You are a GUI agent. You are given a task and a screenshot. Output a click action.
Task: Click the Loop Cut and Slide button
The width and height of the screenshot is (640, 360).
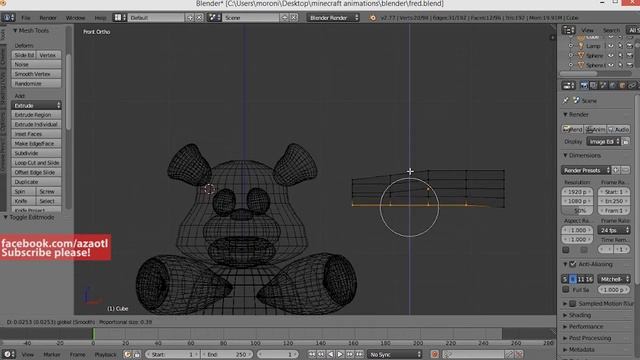(36, 162)
